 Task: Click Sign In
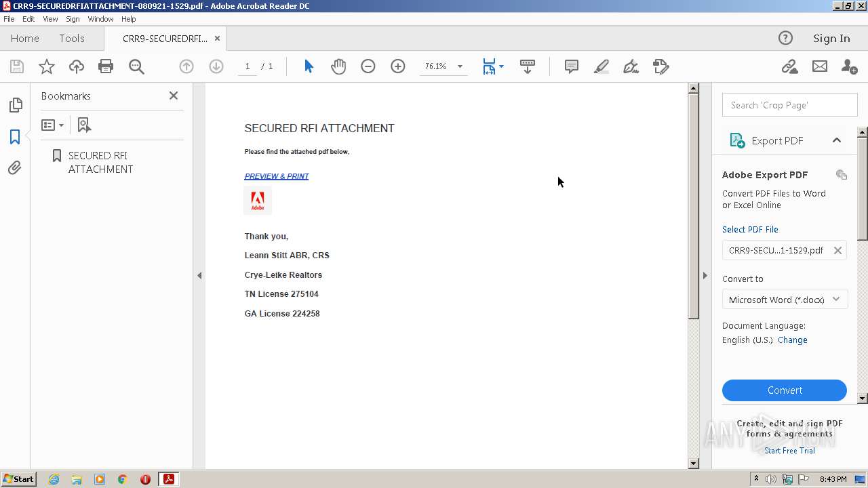point(831,38)
